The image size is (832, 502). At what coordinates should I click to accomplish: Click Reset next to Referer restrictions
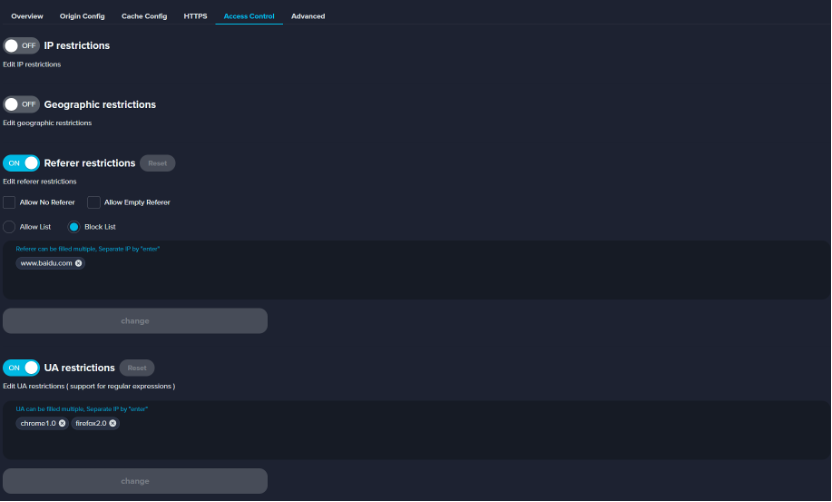(x=157, y=163)
